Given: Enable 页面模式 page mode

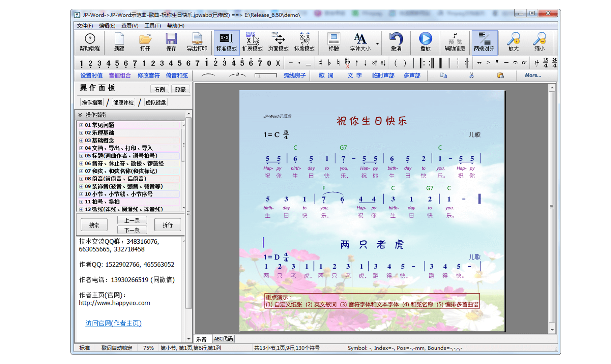Looking at the screenshot, I should 278,42.
